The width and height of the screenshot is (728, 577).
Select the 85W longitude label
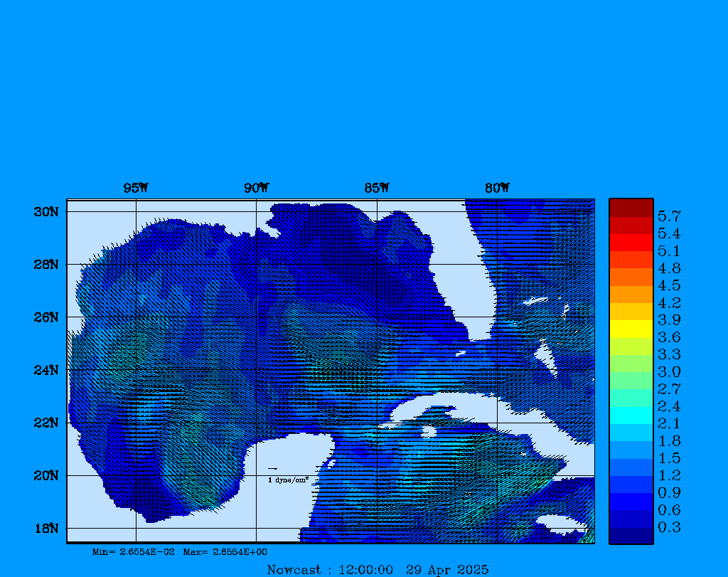pos(377,188)
